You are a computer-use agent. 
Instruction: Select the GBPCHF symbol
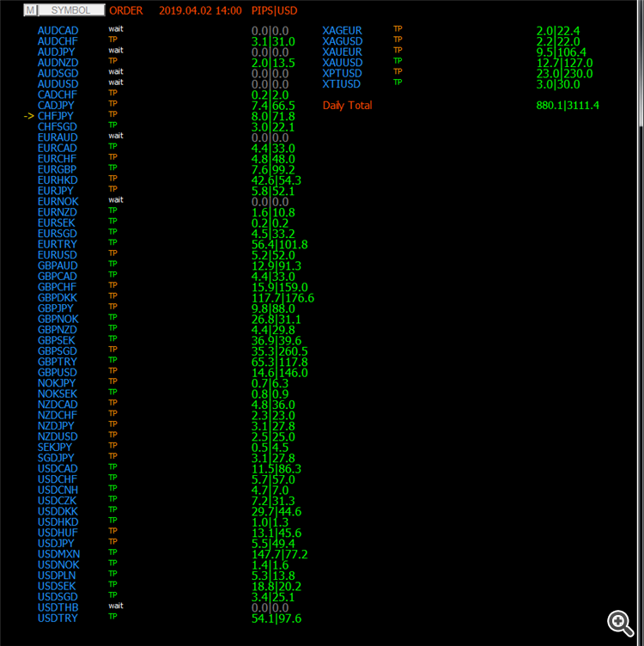(x=58, y=287)
